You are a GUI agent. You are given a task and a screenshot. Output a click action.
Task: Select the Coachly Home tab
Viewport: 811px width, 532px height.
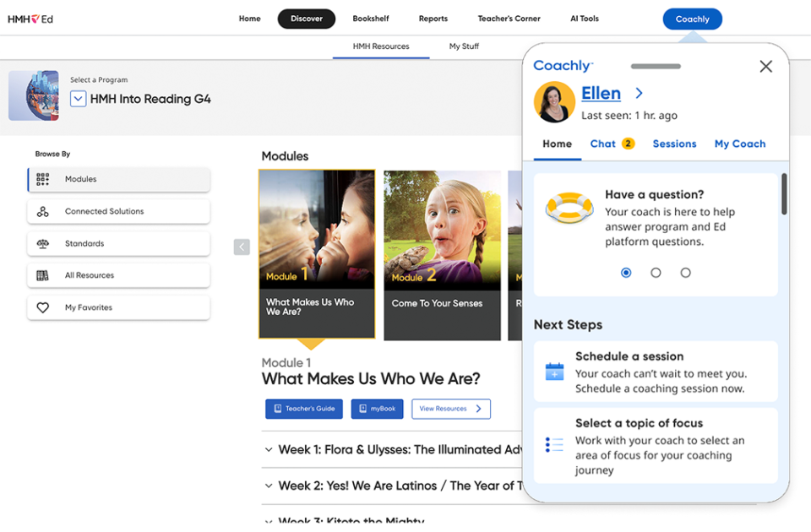pos(557,144)
